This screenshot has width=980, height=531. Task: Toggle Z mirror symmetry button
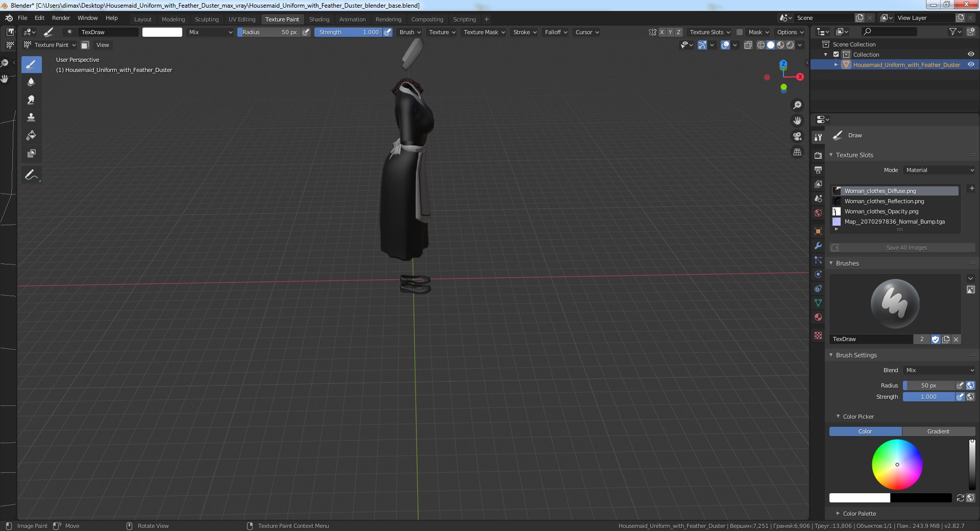pyautogui.click(x=679, y=32)
